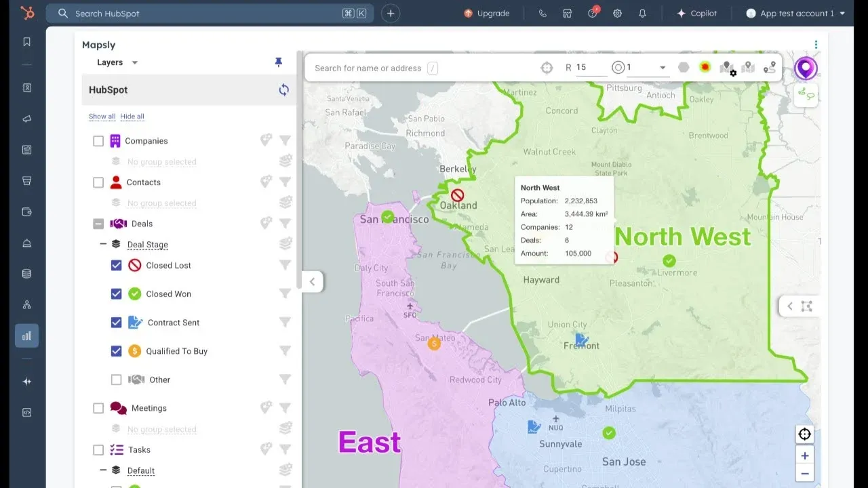Center the map using my-location button
The image size is (868, 488).
point(805,434)
